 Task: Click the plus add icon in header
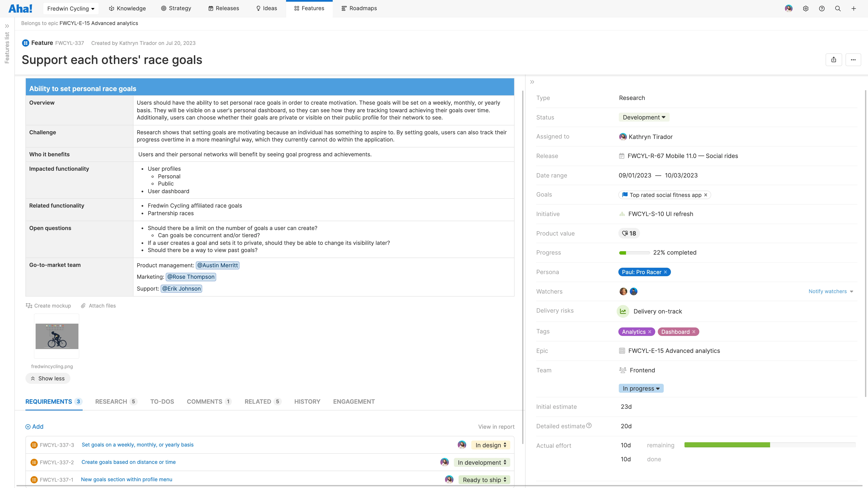click(x=854, y=9)
